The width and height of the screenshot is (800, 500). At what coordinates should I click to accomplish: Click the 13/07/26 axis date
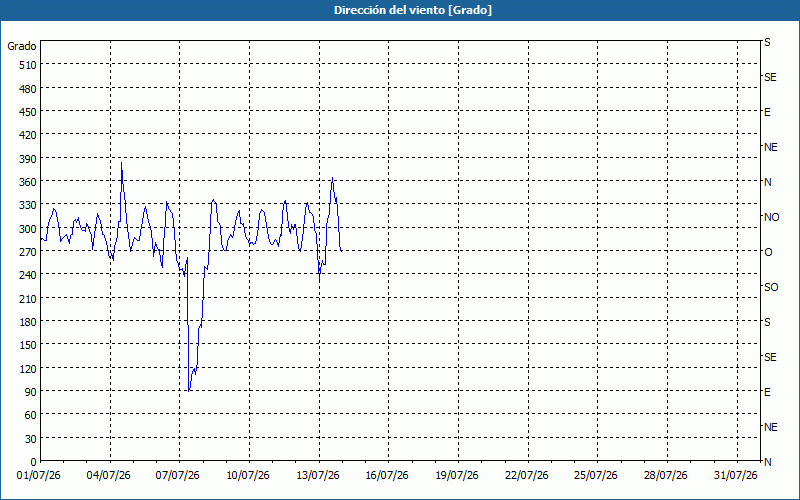[318, 476]
